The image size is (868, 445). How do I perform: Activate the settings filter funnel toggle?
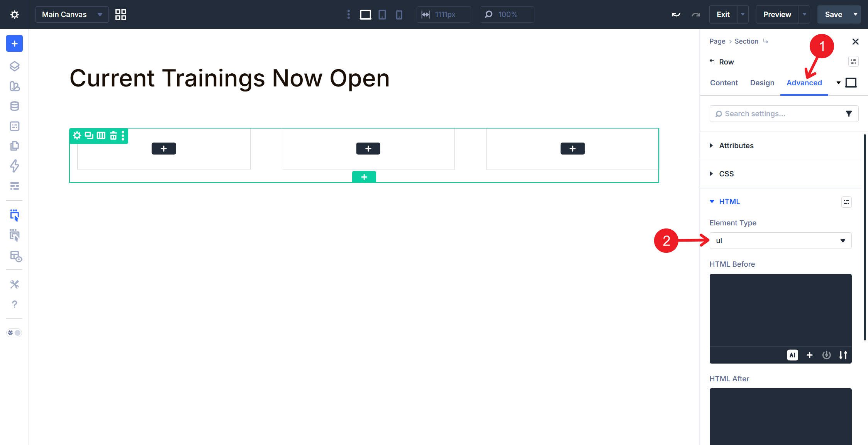click(x=848, y=113)
